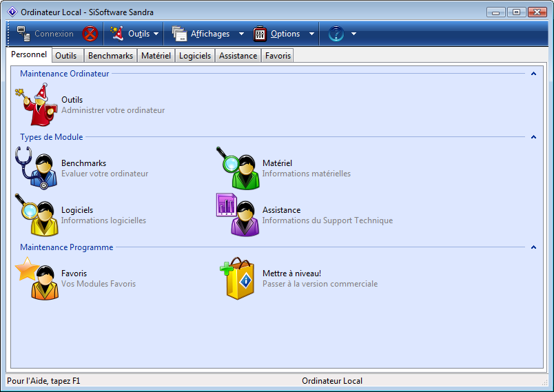Click the "Informations logicielles" description
This screenshot has height=392, width=554.
click(103, 220)
